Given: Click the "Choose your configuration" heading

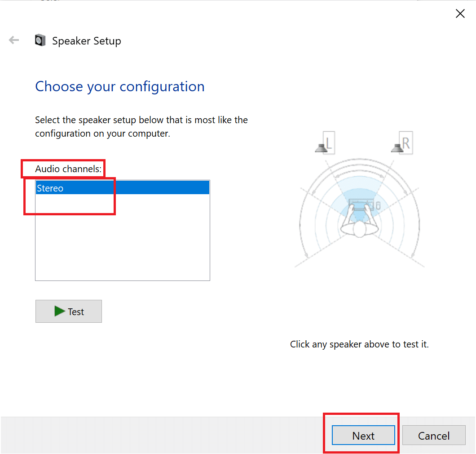Looking at the screenshot, I should tap(120, 86).
